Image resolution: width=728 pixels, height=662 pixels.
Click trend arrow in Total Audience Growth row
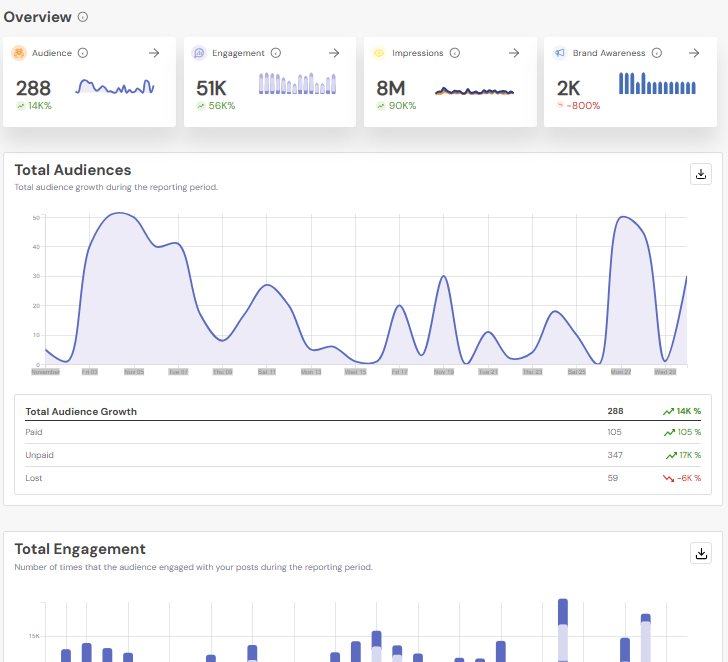point(668,411)
